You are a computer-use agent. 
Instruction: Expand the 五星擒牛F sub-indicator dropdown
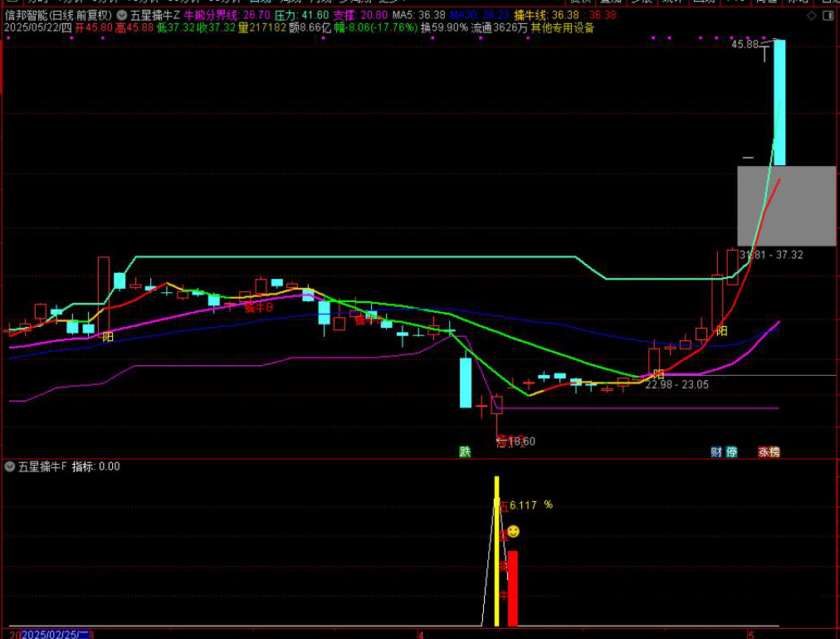pos(10,466)
